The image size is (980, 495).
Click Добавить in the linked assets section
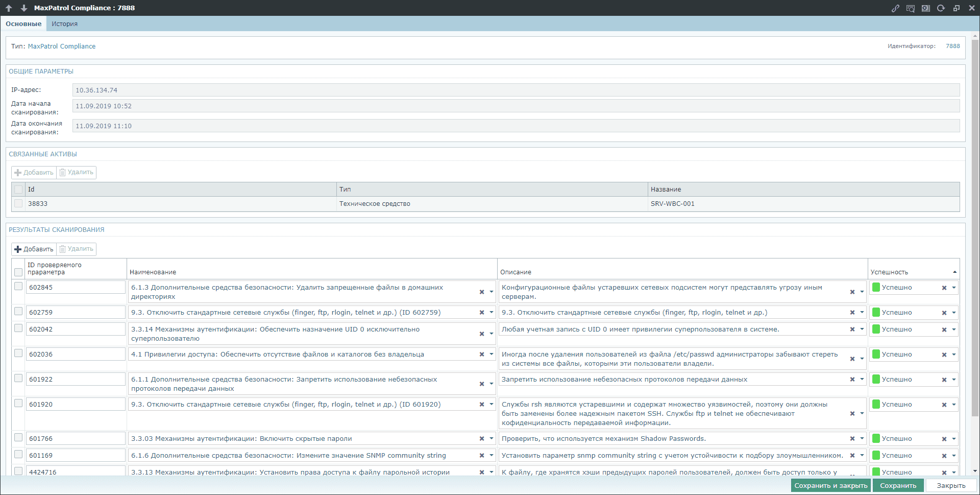click(34, 173)
